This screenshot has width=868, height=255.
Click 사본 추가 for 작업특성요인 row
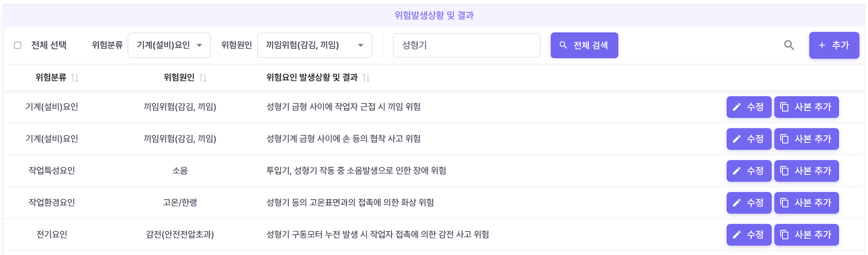(806, 171)
